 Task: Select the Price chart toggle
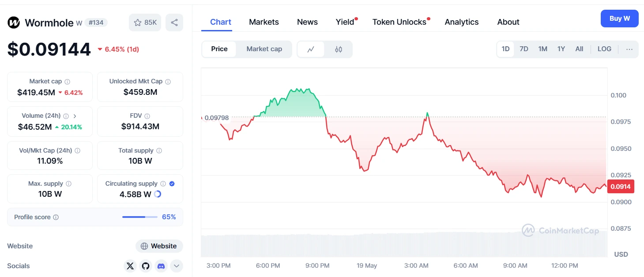pos(219,49)
